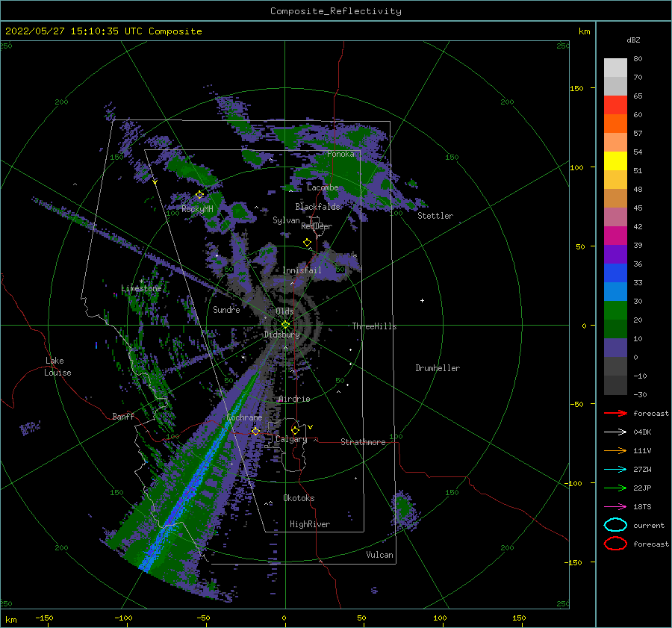Click the RedDeer city label
Image resolution: width=672 pixels, height=628 pixels.
(x=317, y=226)
